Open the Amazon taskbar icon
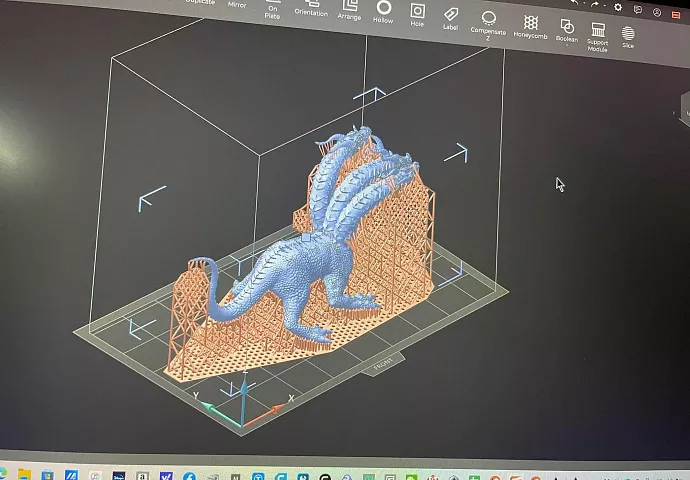Screen dimensions: 690x480 pyautogui.click(x=142, y=476)
